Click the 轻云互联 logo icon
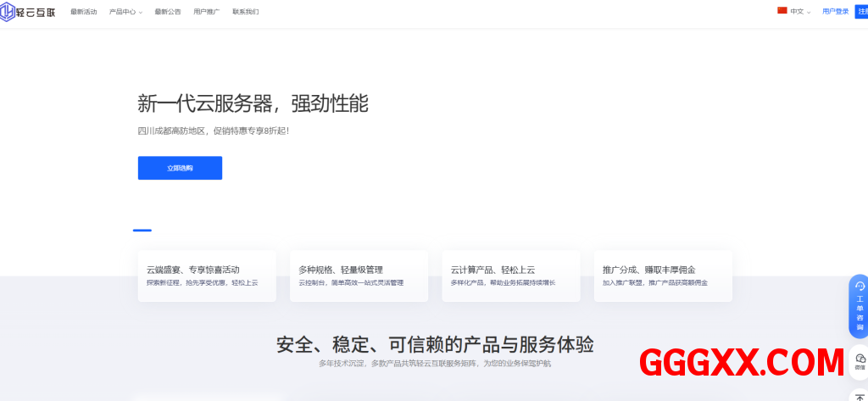 click(x=8, y=11)
